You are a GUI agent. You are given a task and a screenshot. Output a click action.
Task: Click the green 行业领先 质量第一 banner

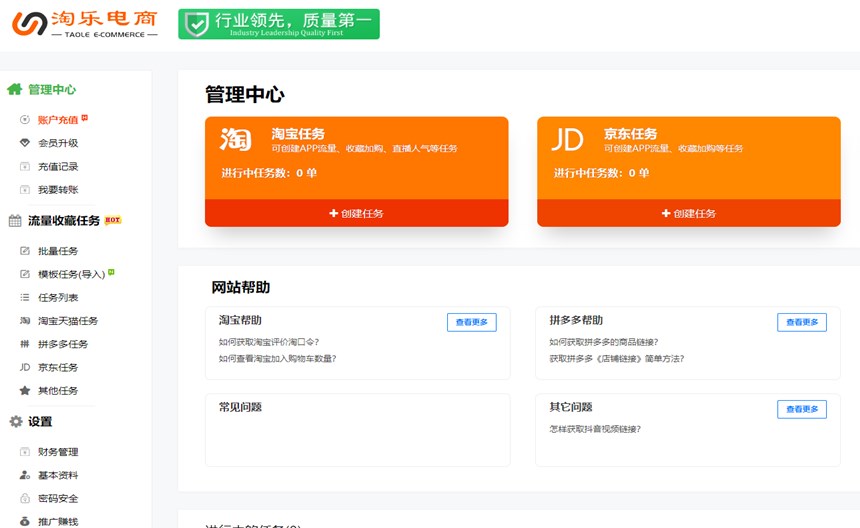click(x=279, y=24)
